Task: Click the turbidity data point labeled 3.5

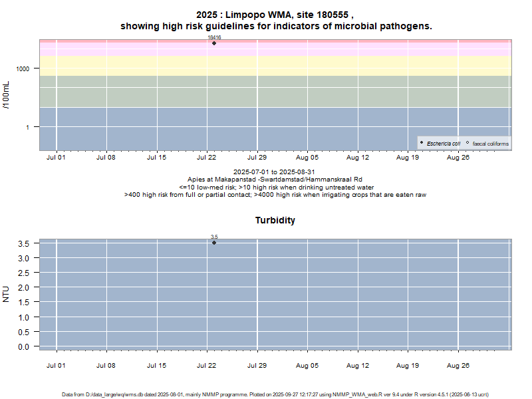Action: coord(214,243)
